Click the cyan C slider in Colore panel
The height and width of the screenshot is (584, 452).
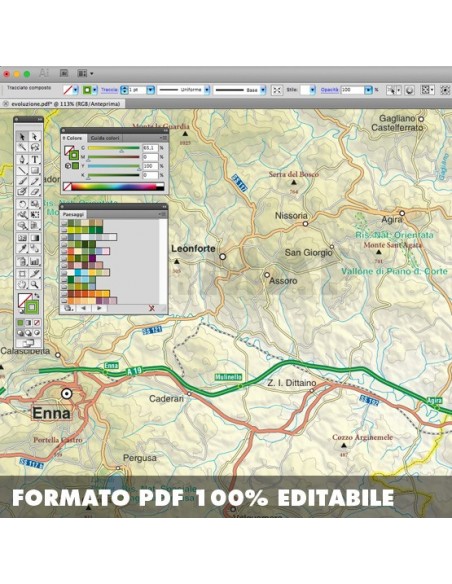[x=114, y=148]
